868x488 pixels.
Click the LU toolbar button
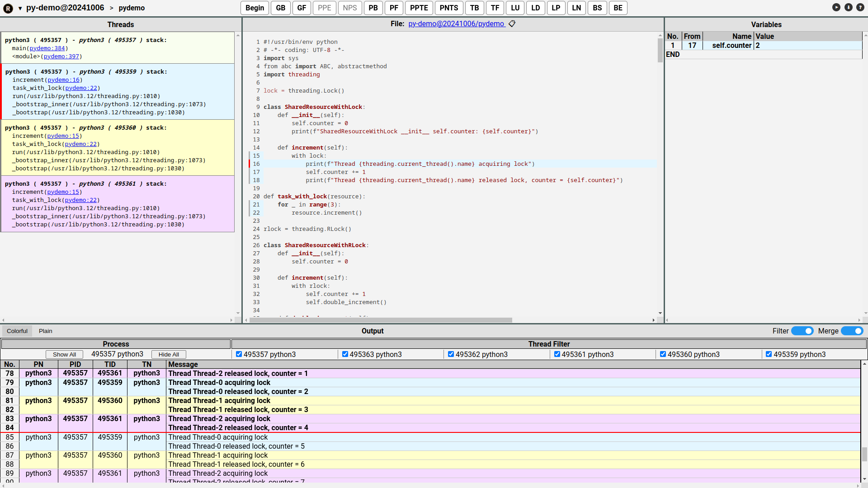[515, 8]
